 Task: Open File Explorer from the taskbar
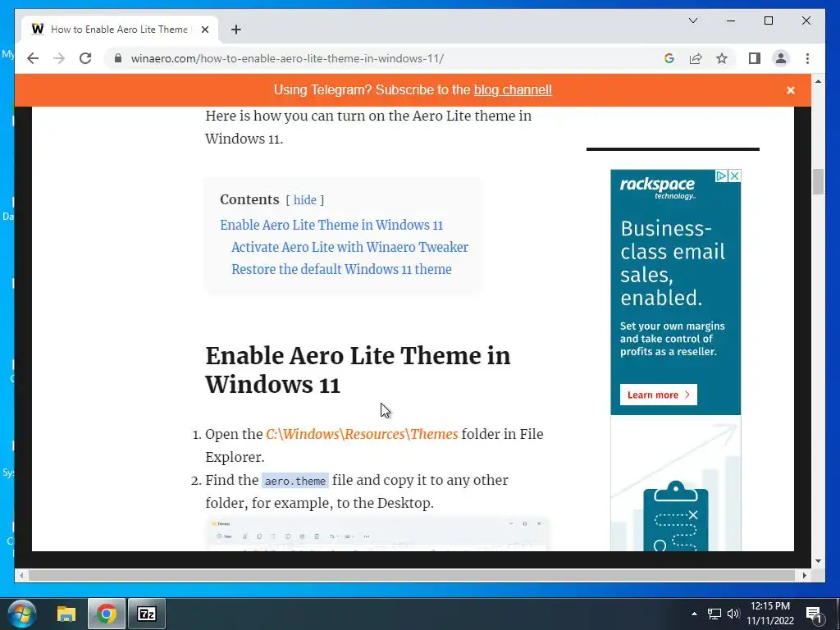(x=66, y=614)
